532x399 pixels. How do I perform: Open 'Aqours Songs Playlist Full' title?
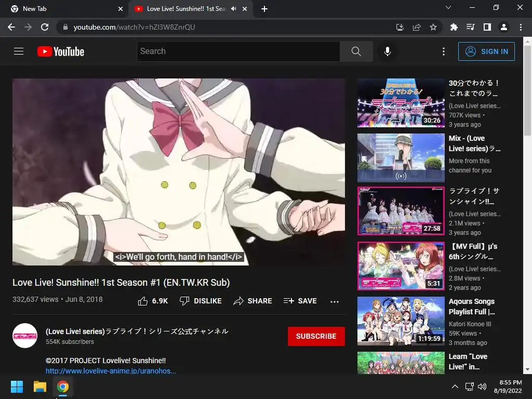click(x=472, y=307)
